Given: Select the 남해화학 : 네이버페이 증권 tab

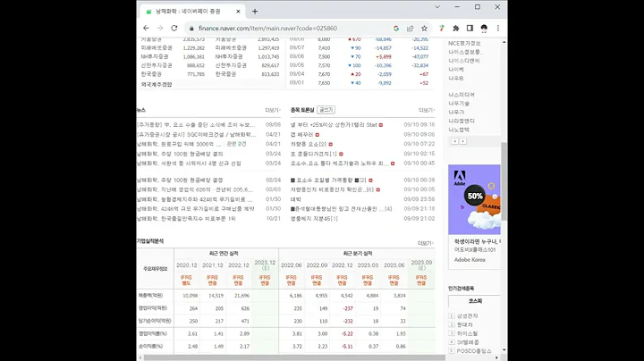Looking at the screenshot, I should [192, 12].
